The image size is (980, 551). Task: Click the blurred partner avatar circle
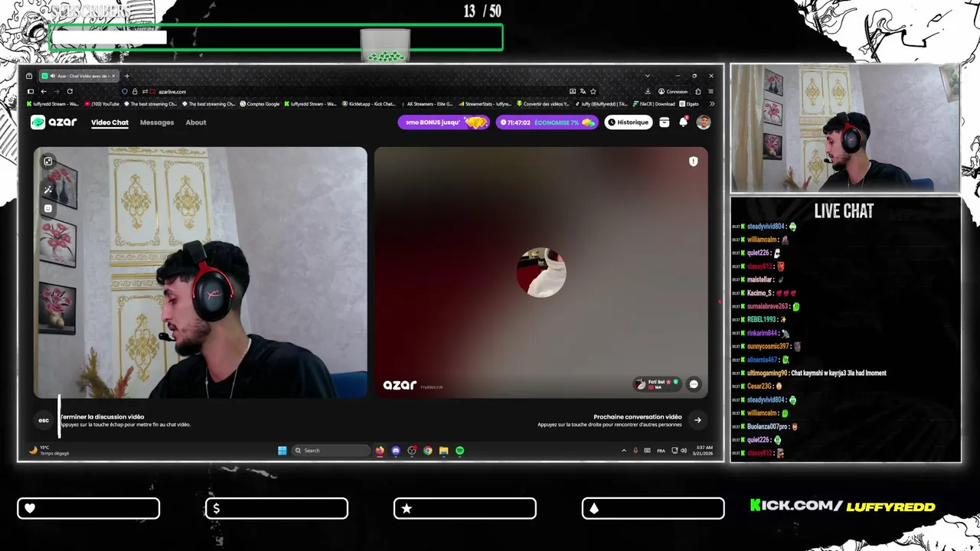point(541,272)
